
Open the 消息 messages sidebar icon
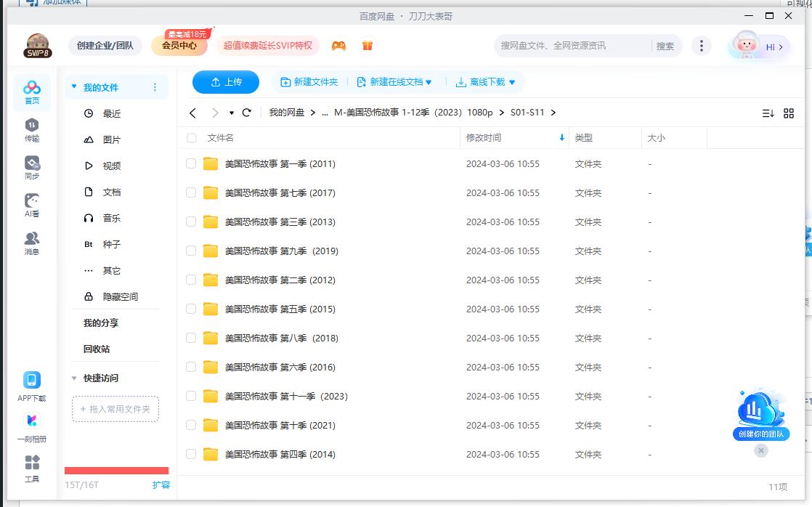coord(31,243)
